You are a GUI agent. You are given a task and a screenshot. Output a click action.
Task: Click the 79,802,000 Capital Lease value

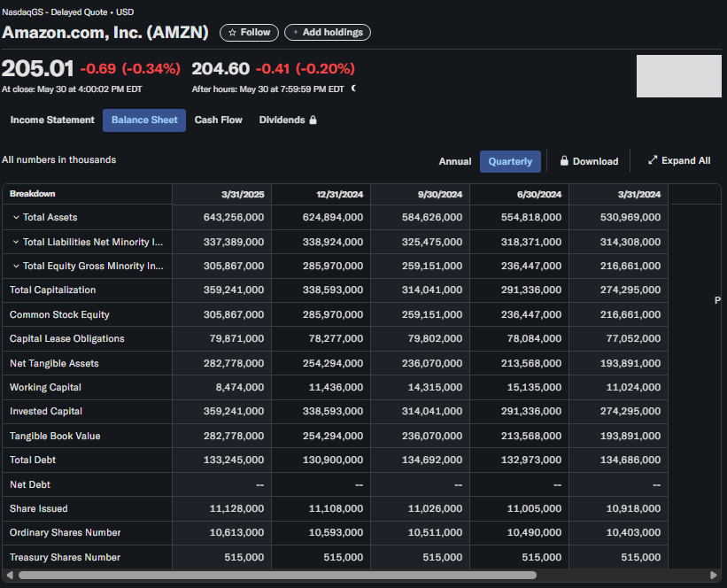[x=435, y=338]
